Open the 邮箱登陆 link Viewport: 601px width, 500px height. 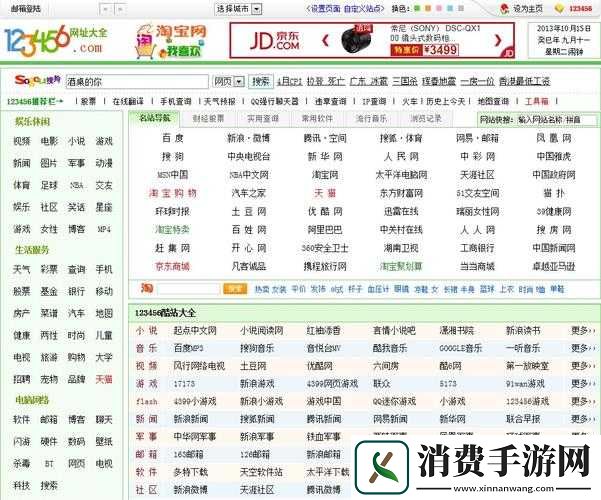(25, 8)
